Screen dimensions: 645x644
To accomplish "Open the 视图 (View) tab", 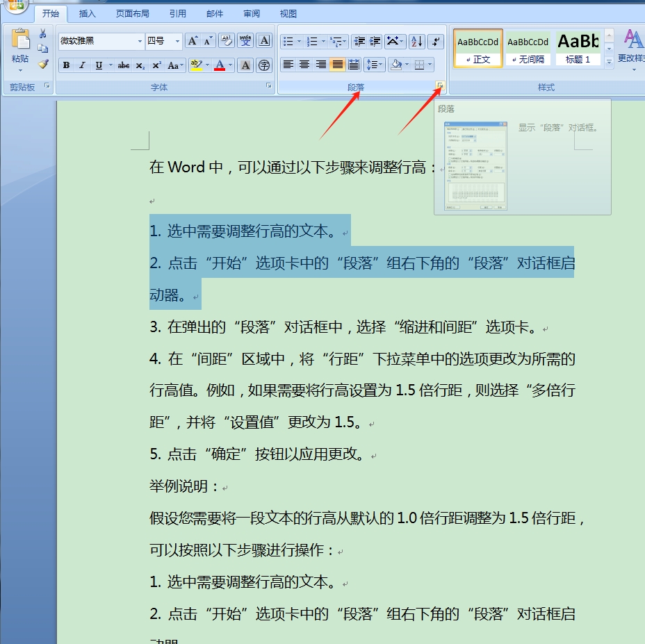I will click(x=288, y=14).
